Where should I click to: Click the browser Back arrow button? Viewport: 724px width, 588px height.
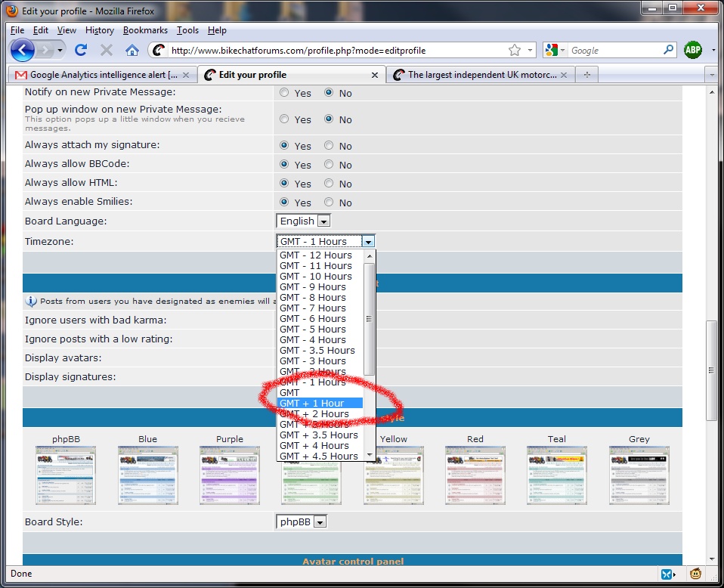tap(23, 50)
